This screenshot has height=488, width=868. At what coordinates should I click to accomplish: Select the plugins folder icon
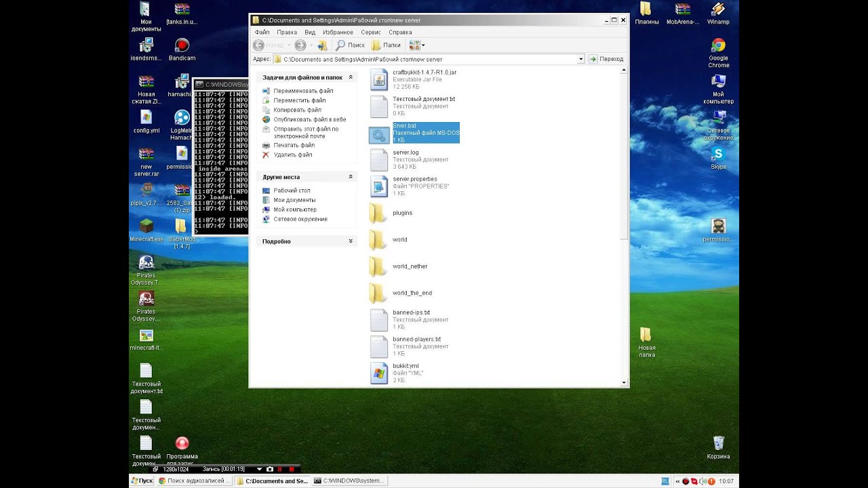[x=378, y=213]
